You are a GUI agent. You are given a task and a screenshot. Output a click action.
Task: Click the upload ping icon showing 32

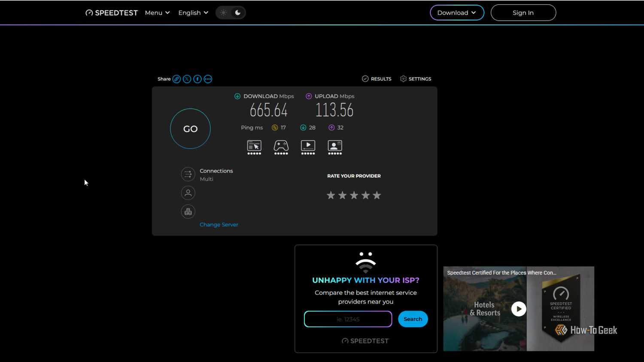331,127
